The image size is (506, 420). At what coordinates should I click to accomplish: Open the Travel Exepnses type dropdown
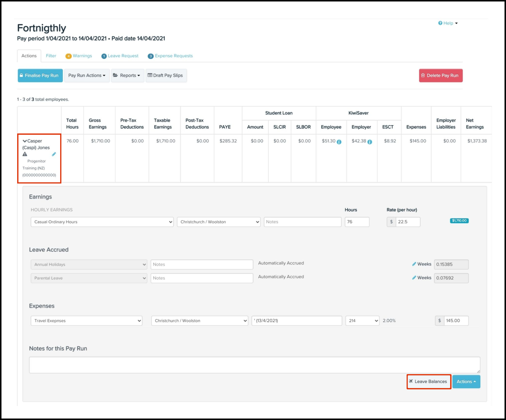tap(86, 321)
